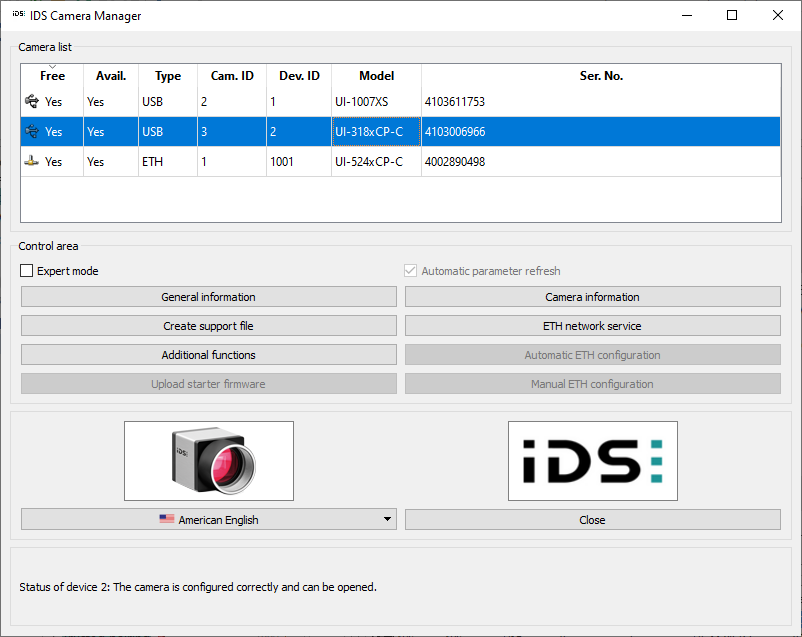
Task: Click Avail. cell of UI-318xCP-C row
Action: (x=111, y=131)
